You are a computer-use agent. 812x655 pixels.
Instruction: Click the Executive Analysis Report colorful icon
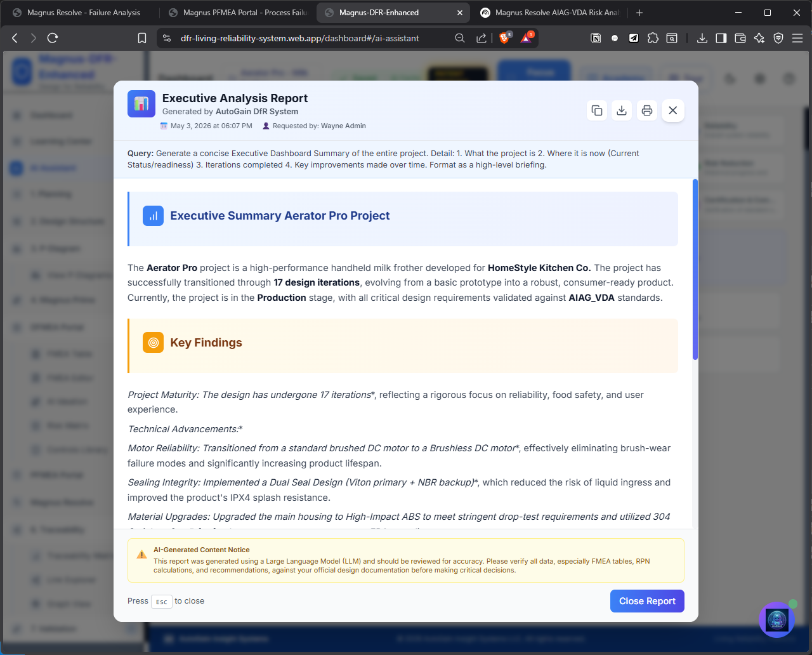141,103
